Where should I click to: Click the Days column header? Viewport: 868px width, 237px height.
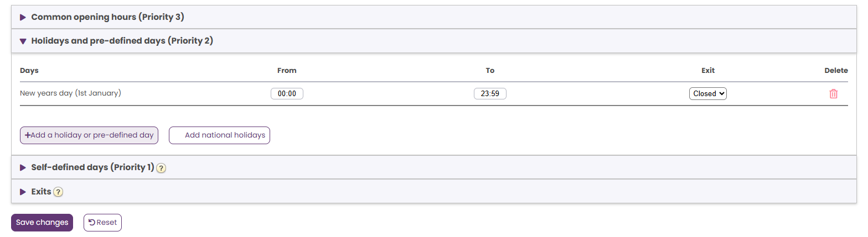coord(29,71)
